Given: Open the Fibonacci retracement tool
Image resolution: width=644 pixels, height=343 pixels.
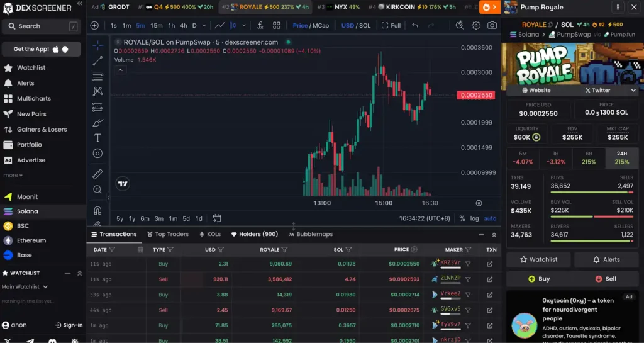Looking at the screenshot, I should pyautogui.click(x=97, y=76).
